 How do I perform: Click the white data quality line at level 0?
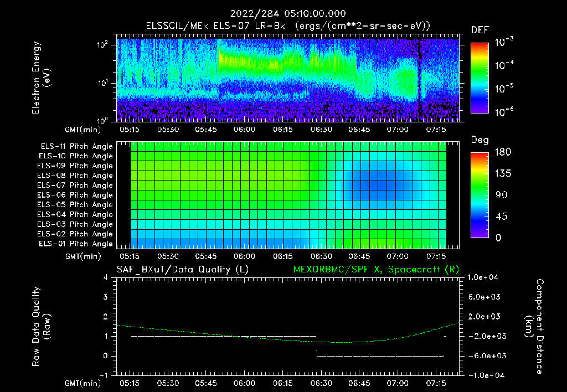tap(380, 356)
